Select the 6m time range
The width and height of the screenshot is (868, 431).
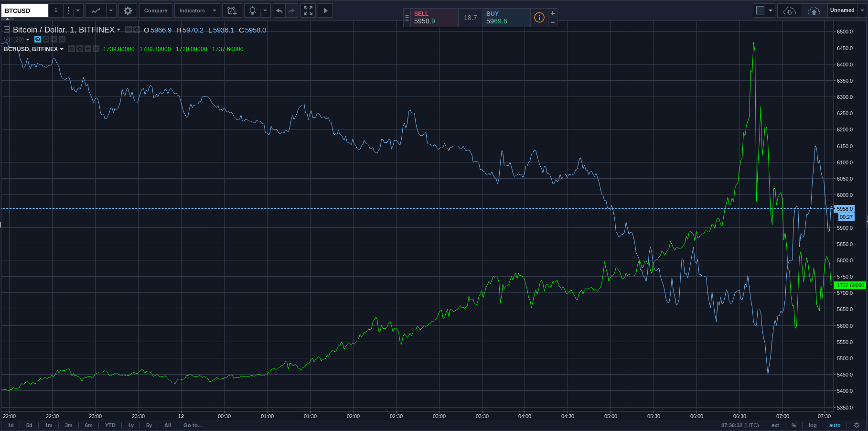89,425
